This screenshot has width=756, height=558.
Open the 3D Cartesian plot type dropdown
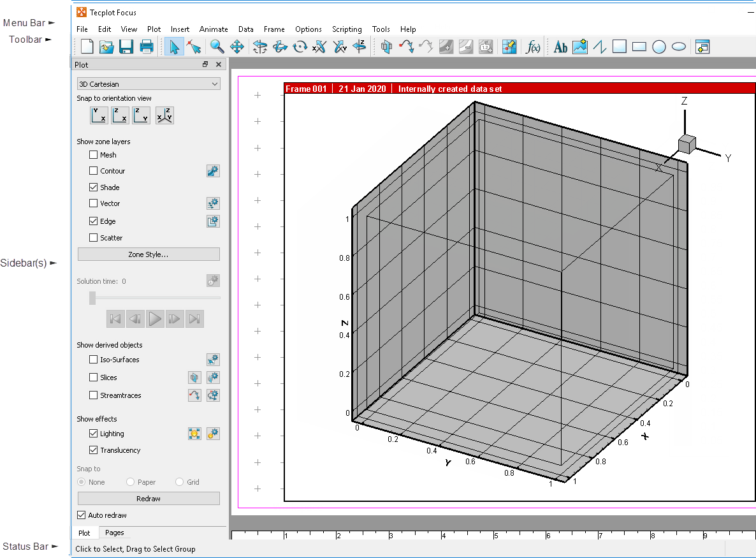click(x=149, y=84)
